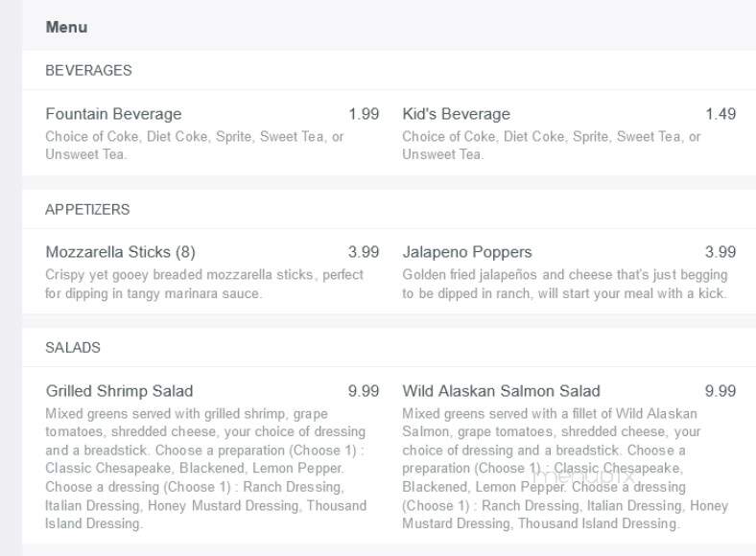Select the BEVERAGES section header
The image size is (756, 556).
pyautogui.click(x=88, y=70)
